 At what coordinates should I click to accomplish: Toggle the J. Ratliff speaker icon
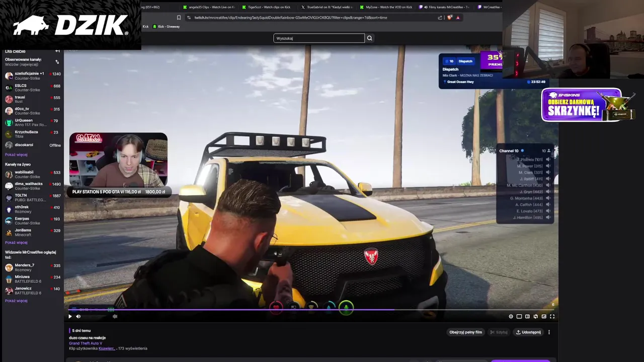(x=548, y=179)
